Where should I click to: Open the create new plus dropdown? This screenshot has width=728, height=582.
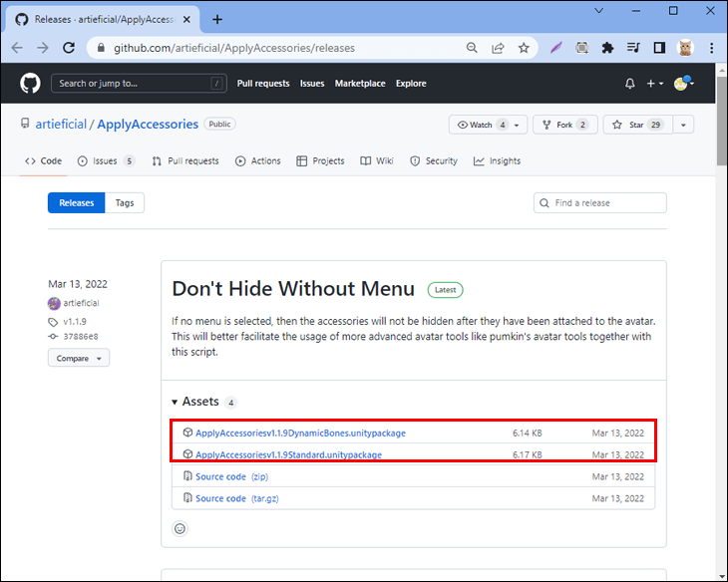pyautogui.click(x=653, y=84)
